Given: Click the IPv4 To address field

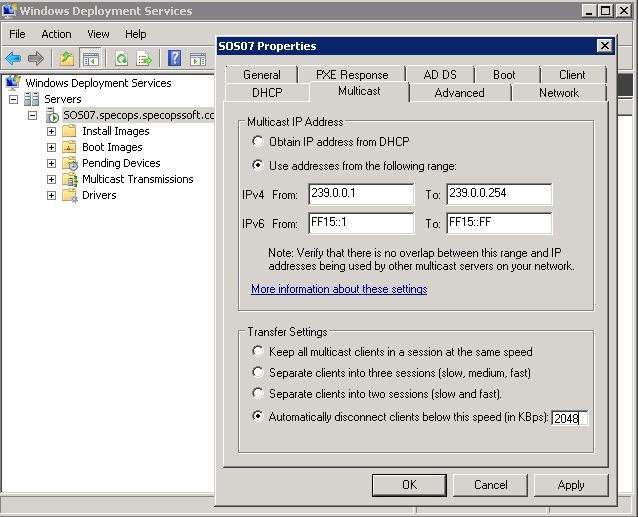Looking at the screenshot, I should 499,194.
